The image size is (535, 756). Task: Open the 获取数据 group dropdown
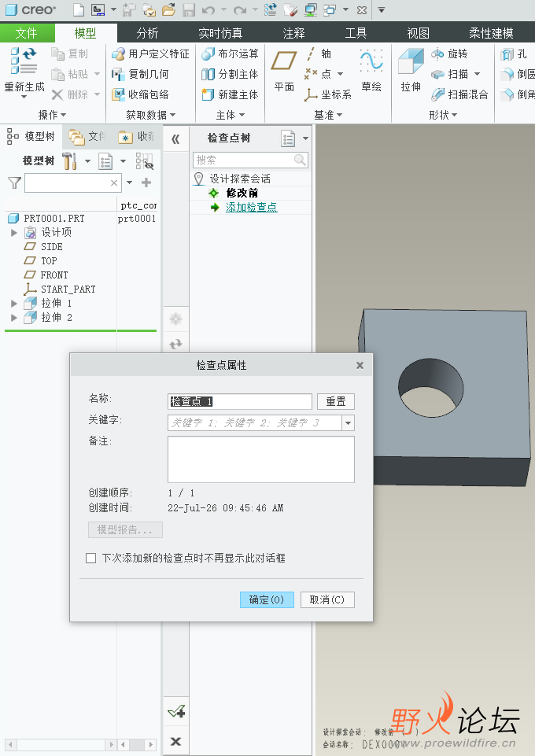(150, 115)
